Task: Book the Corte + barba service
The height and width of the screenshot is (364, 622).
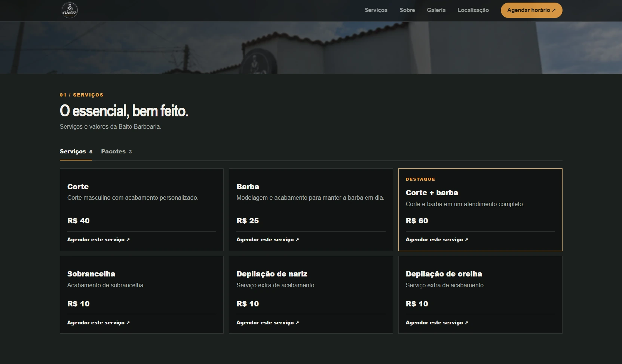Action: tap(437, 239)
